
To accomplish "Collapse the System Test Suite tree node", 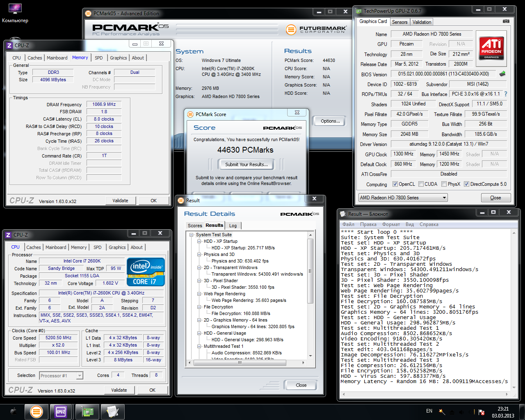I will [192, 235].
